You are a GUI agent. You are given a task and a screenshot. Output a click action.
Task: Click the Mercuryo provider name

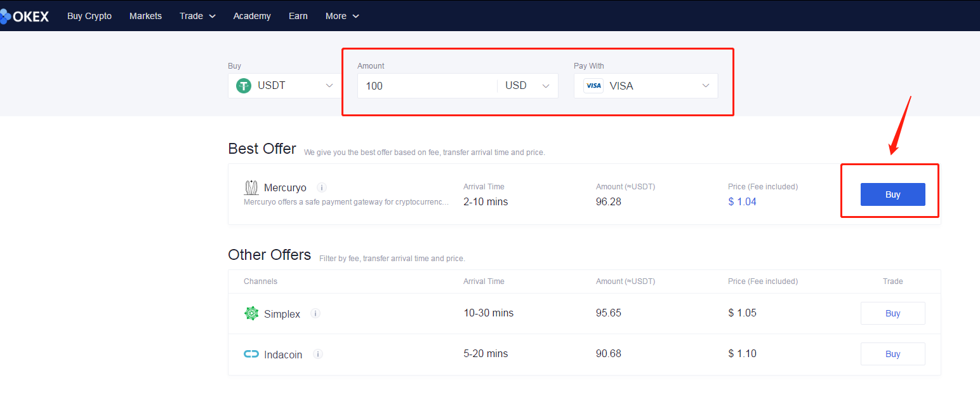[x=285, y=187]
